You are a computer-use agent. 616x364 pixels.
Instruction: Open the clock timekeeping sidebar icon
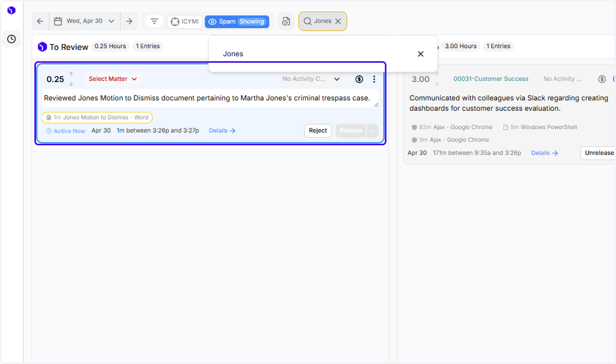click(11, 39)
